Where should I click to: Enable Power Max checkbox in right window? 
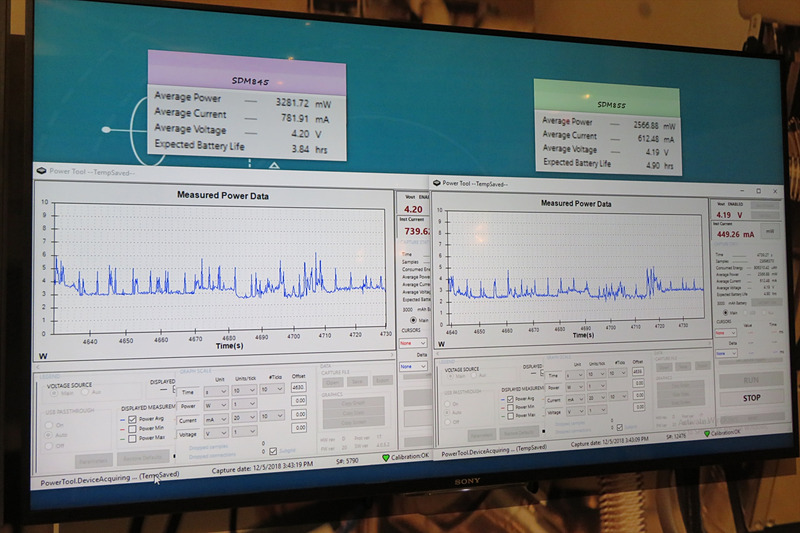(x=510, y=416)
